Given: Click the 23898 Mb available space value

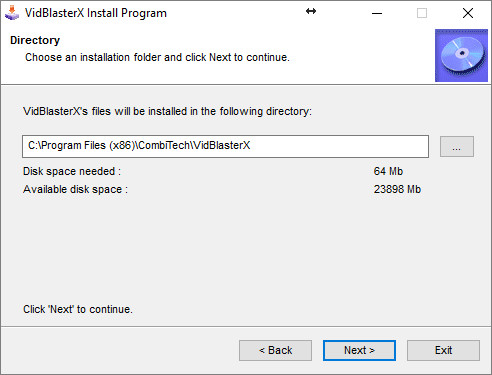Looking at the screenshot, I should pyautogui.click(x=397, y=189).
